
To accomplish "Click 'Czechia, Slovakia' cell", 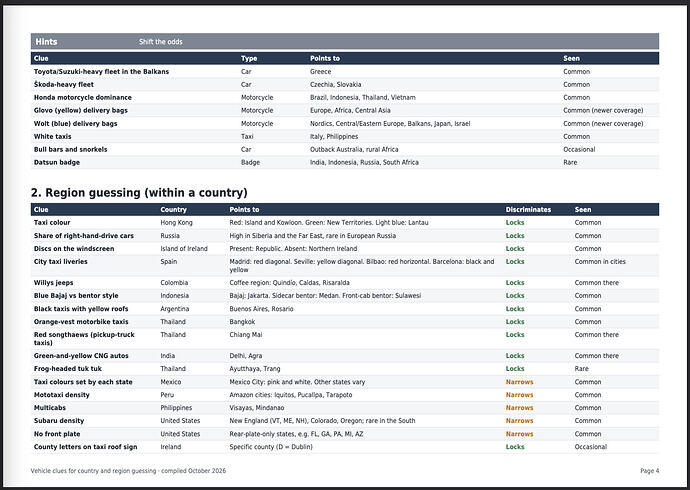I will tap(335, 84).
